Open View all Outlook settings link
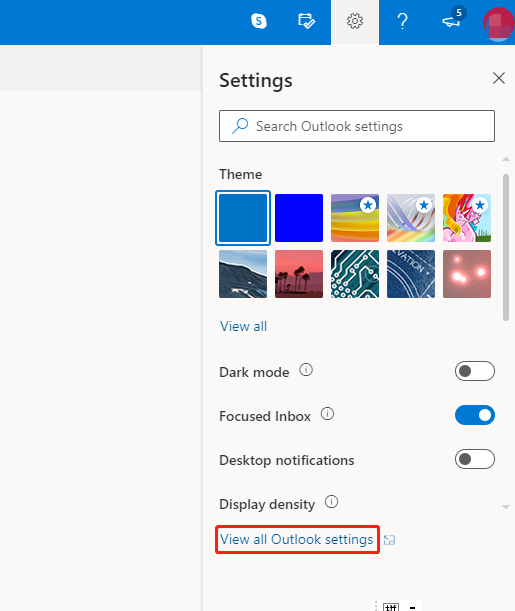This screenshot has width=515, height=611. click(x=296, y=539)
